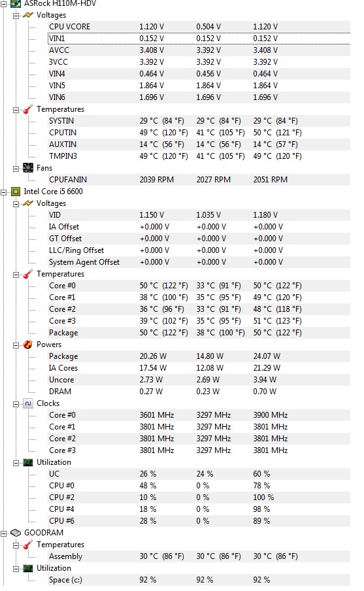Collapse the GOODRAM Temperatures section
364x591 pixels.
point(16,545)
